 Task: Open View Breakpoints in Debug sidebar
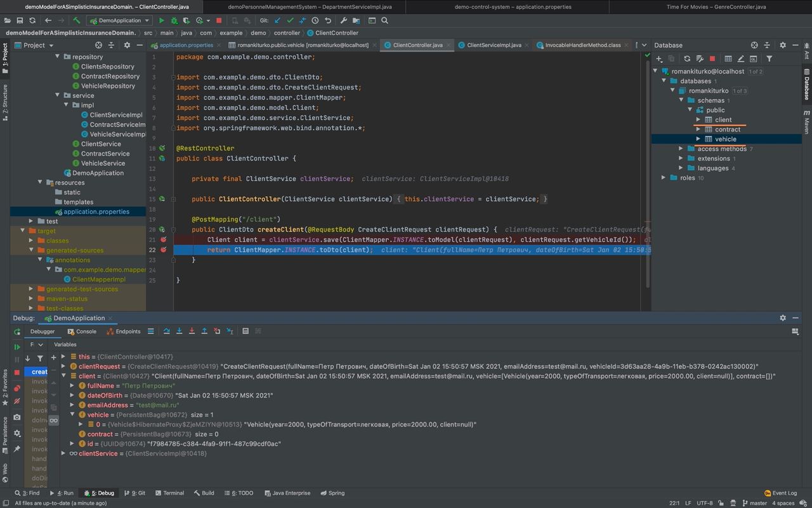click(x=16, y=388)
